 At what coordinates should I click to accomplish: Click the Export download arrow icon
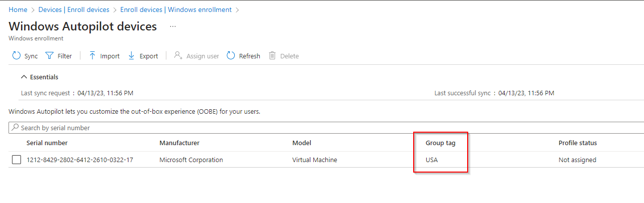pyautogui.click(x=131, y=56)
